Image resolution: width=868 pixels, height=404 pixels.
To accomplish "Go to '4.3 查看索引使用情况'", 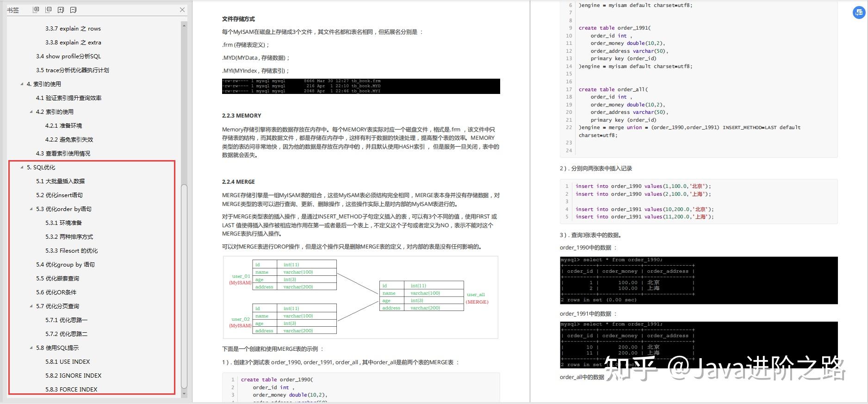I will (63, 154).
